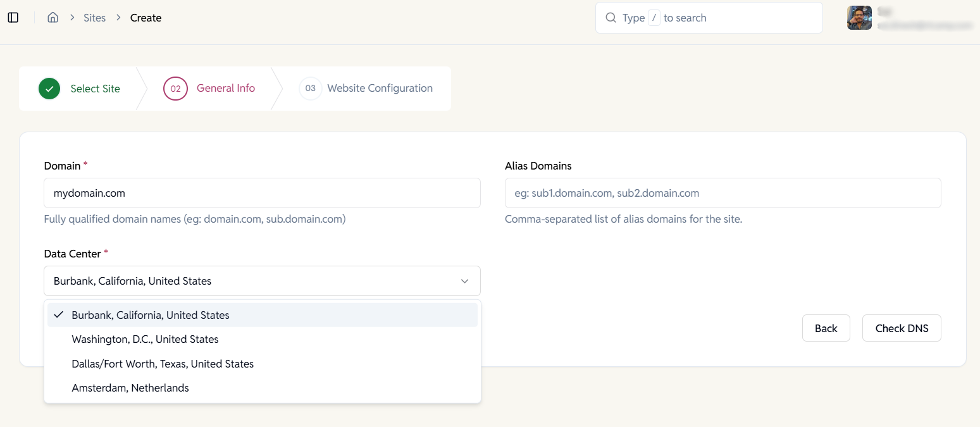
Task: Toggle the sidebar panel icon
Action: [13, 18]
